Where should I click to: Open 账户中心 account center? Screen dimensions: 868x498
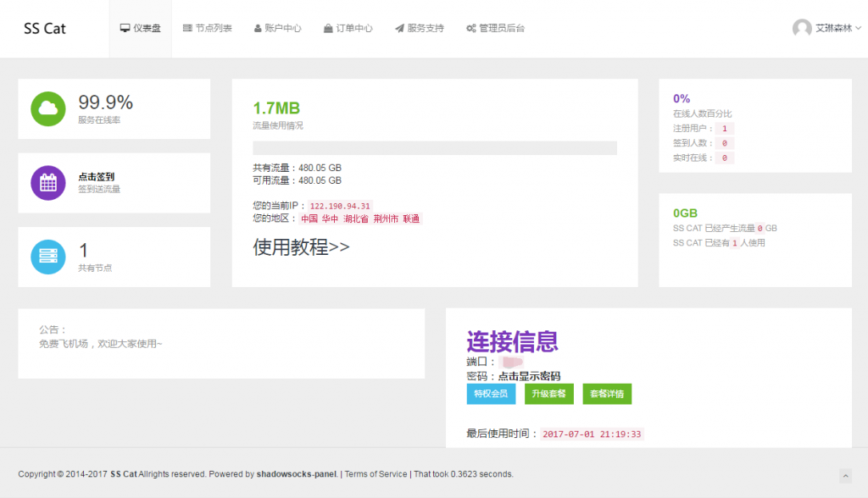[x=277, y=28]
